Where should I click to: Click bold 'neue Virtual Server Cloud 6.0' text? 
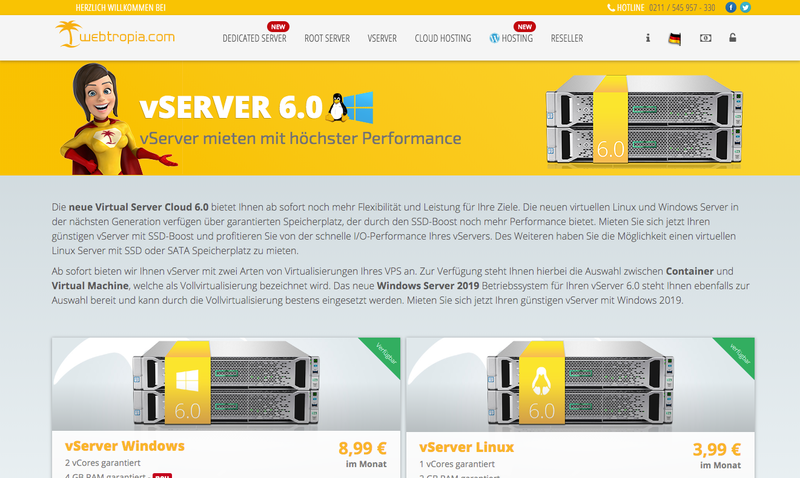point(139,207)
